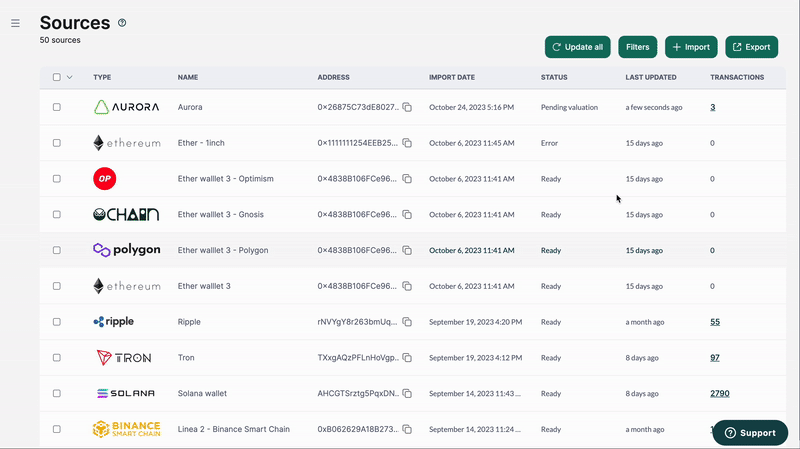
Task: Copy the Linea 2 Binance address
Action: click(407, 429)
